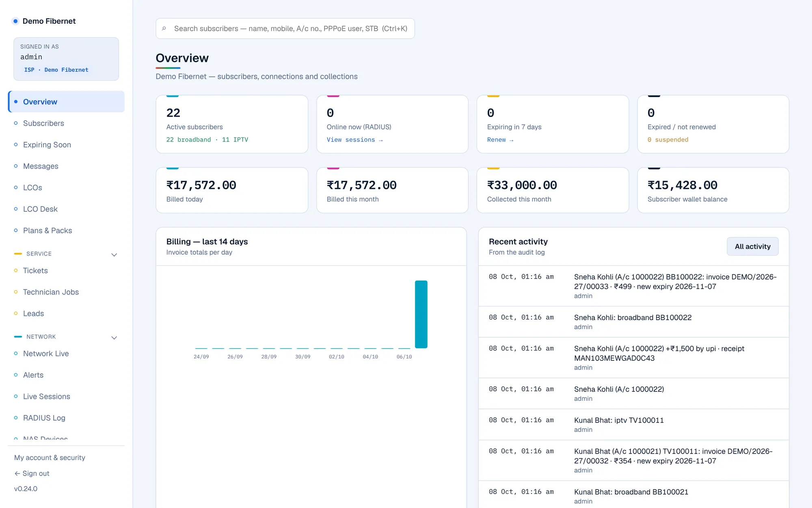Viewport: 812px width, 508px height.
Task: Click the Demo Fibernet logo dot
Action: pos(15,21)
